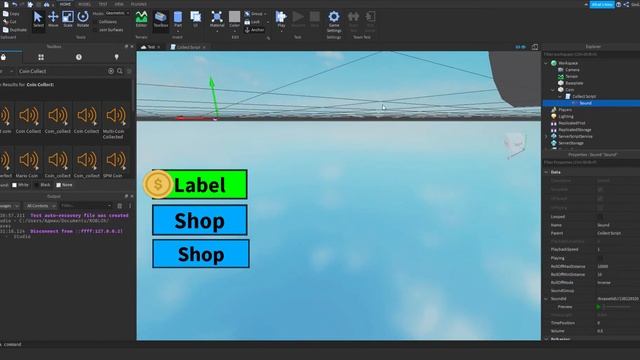Click the Filter field in Output panel
This screenshot has width=640, height=360.
(x=86, y=206)
